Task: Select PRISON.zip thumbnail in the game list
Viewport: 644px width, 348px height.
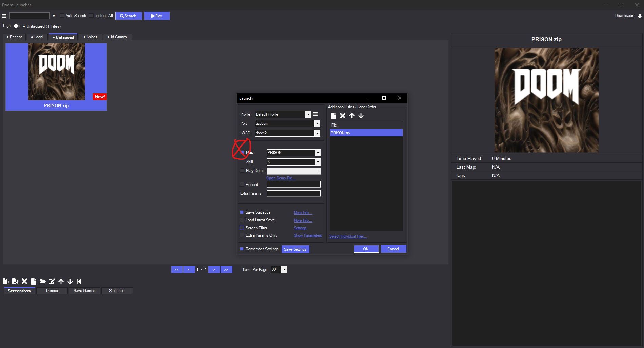Action: (56, 77)
